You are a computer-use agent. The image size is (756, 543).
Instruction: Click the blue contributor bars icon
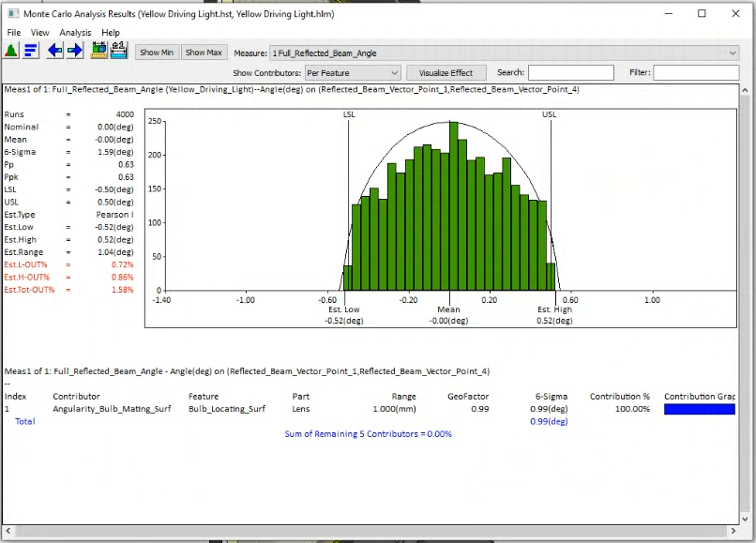point(31,52)
